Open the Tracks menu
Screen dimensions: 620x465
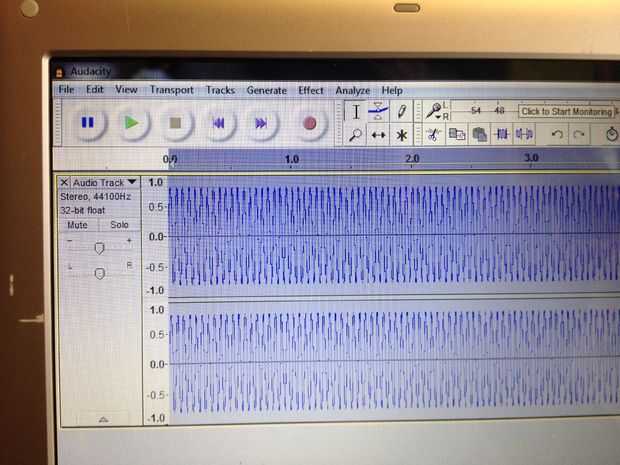(x=220, y=90)
